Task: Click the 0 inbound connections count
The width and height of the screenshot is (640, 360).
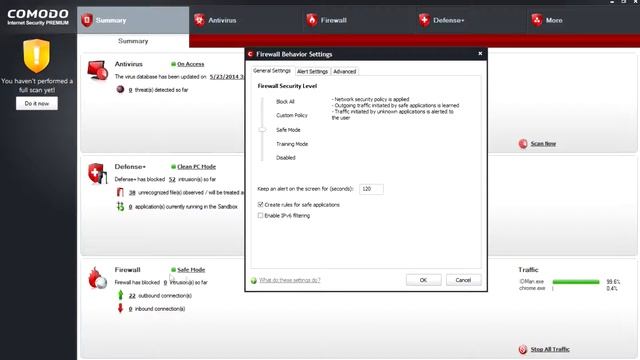Action: click(x=131, y=309)
